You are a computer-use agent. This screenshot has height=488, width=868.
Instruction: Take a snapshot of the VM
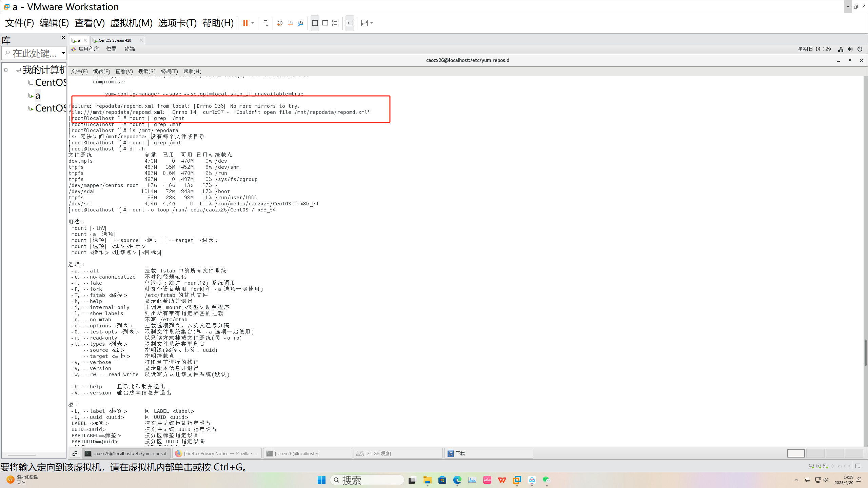[280, 23]
